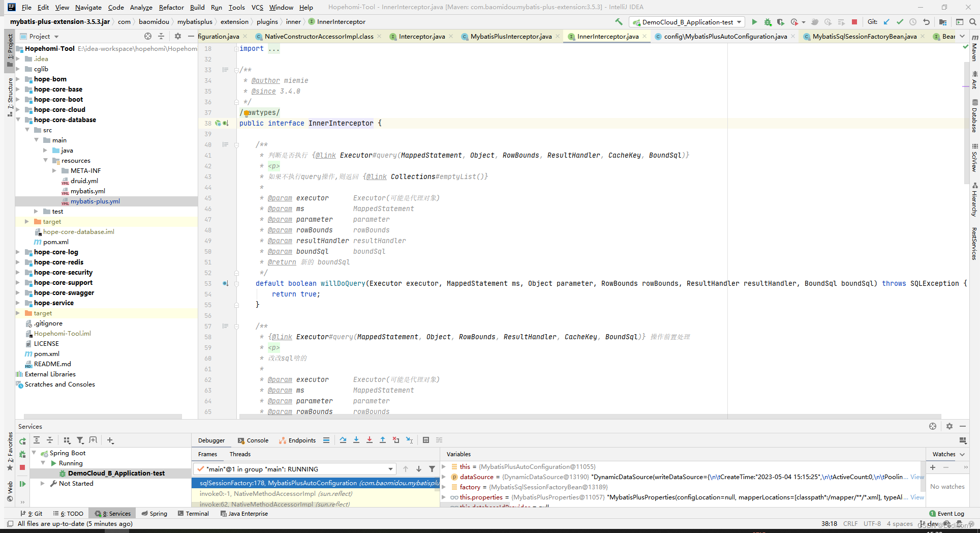This screenshot has height=533, width=980.
Task: Expand the META-INF folder
Action: 55,171
